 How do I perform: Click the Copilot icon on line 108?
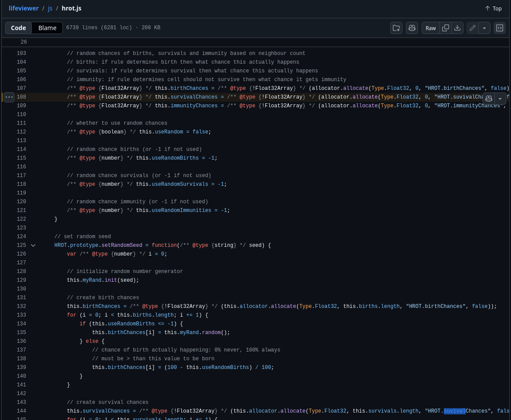[488, 99]
